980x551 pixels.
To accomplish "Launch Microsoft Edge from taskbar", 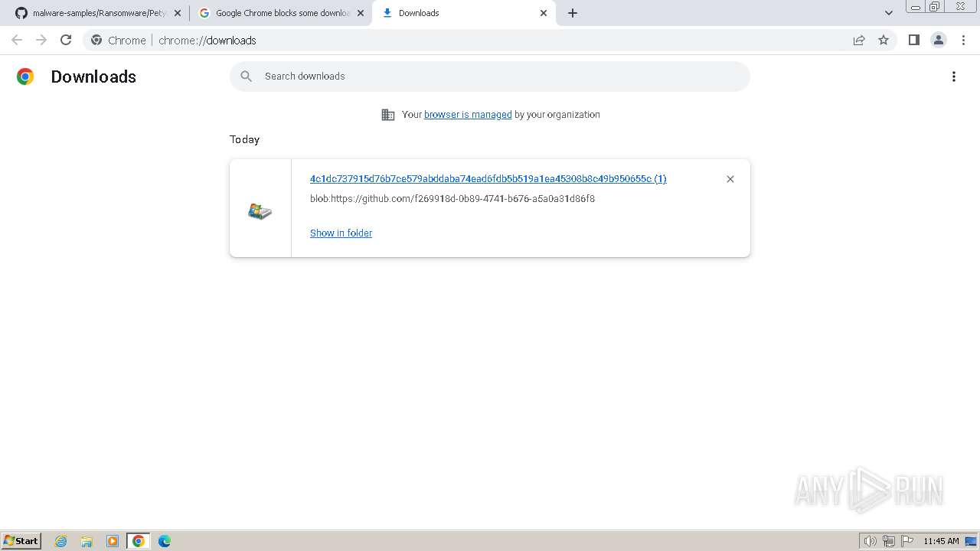I will (x=165, y=541).
